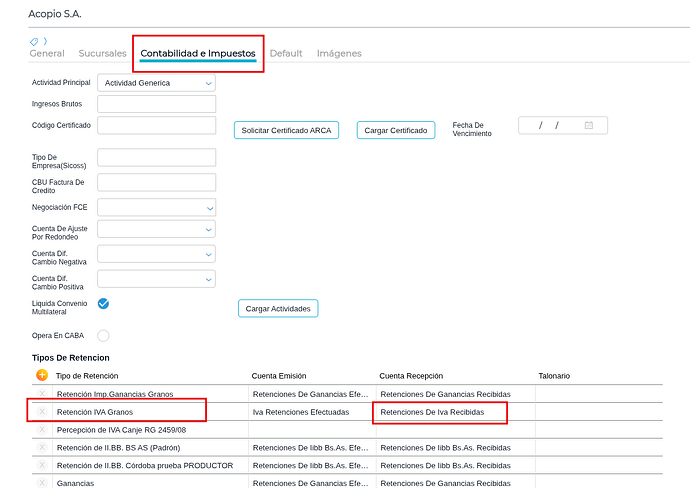Open the calendar picker for Fecha De Vencimiento
Screen dimensions: 690x488
(x=589, y=125)
